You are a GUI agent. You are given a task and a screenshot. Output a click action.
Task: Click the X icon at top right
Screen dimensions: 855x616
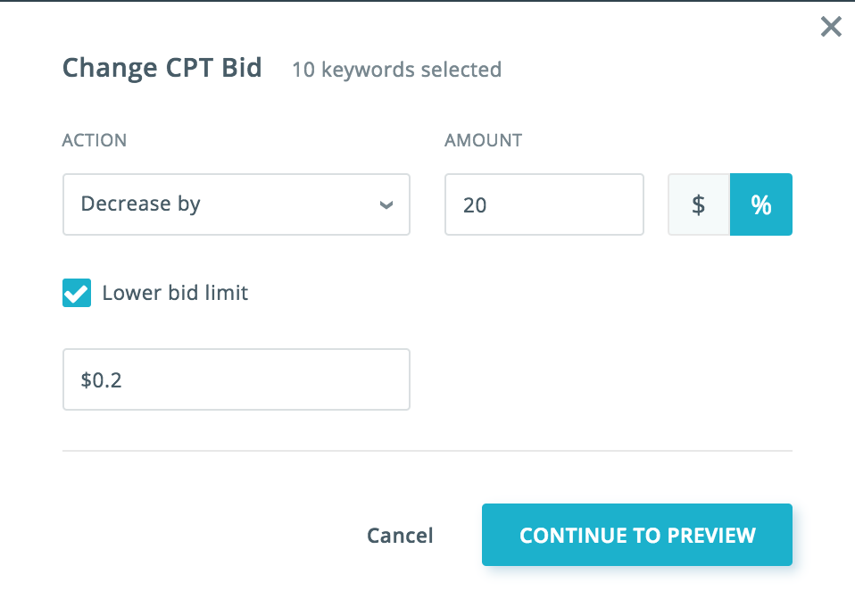831,28
